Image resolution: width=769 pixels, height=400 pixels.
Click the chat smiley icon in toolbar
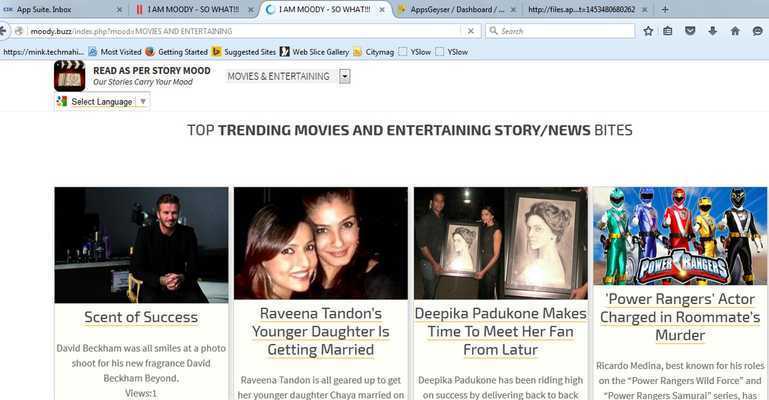point(757,31)
